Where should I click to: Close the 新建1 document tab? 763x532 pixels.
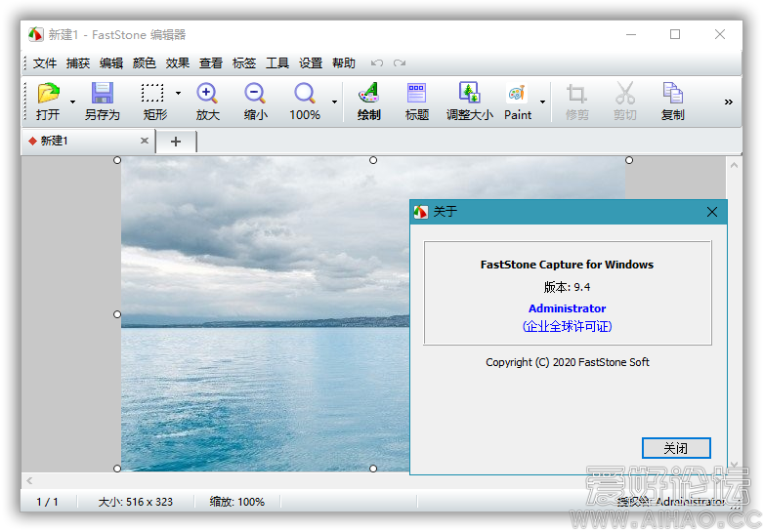pos(145,141)
